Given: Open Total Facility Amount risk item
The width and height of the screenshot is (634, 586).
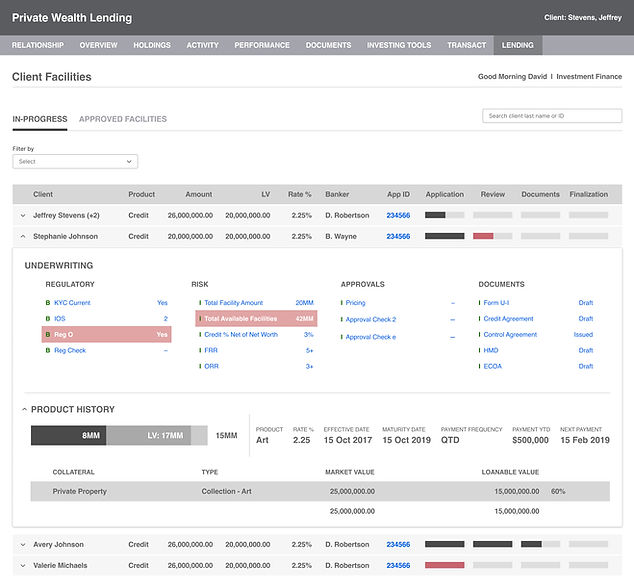Looking at the screenshot, I should (234, 303).
